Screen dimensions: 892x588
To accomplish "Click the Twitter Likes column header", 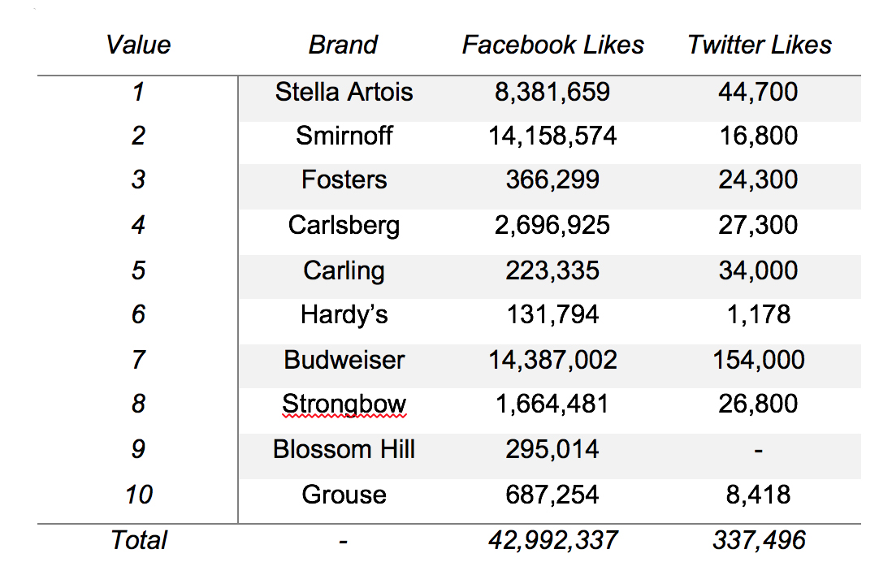I will tap(760, 45).
